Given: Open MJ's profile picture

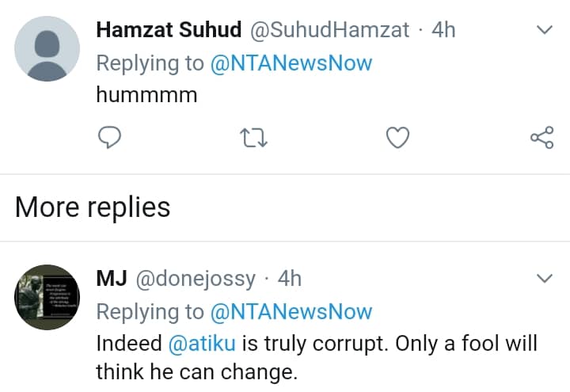Looking at the screenshot, I should point(47,296).
